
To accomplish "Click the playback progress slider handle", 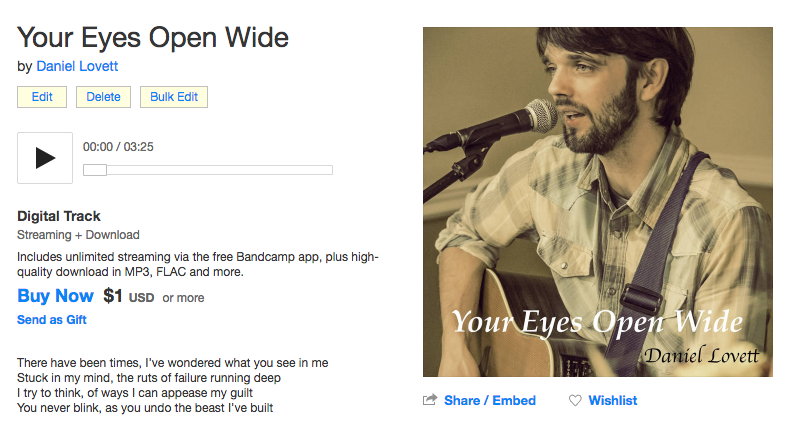I will point(95,170).
